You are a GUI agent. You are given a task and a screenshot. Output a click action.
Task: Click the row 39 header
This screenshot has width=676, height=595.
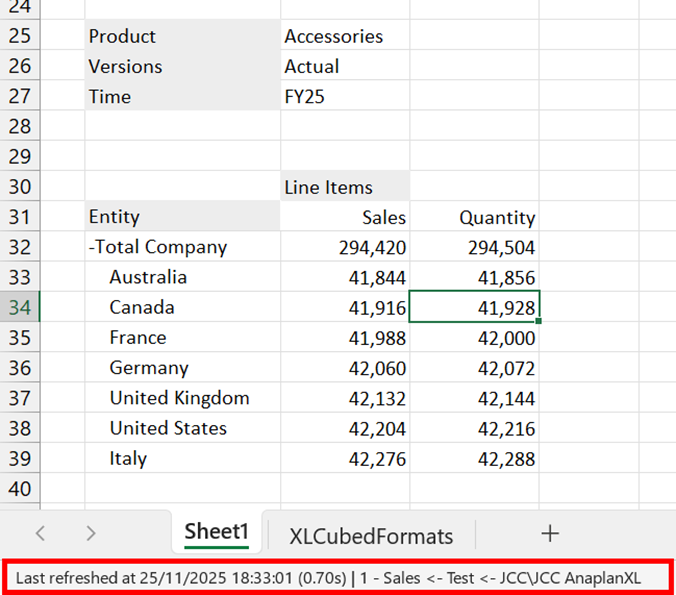pos(20,459)
